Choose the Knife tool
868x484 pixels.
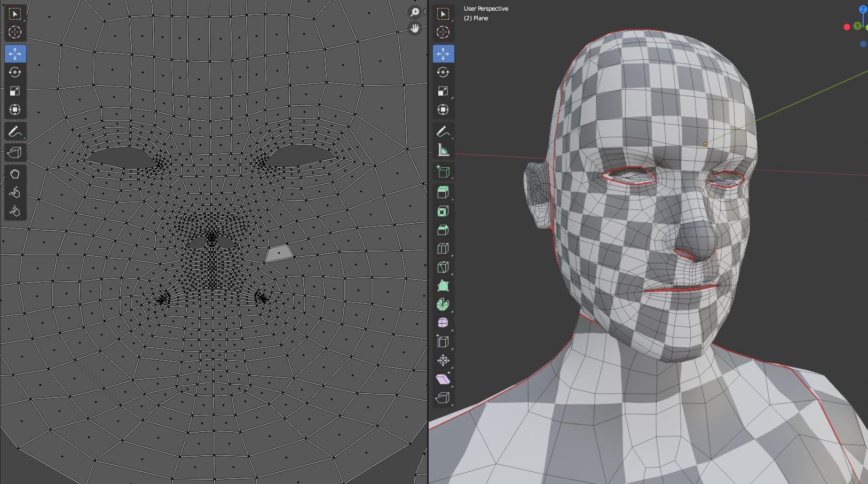pyautogui.click(x=443, y=267)
